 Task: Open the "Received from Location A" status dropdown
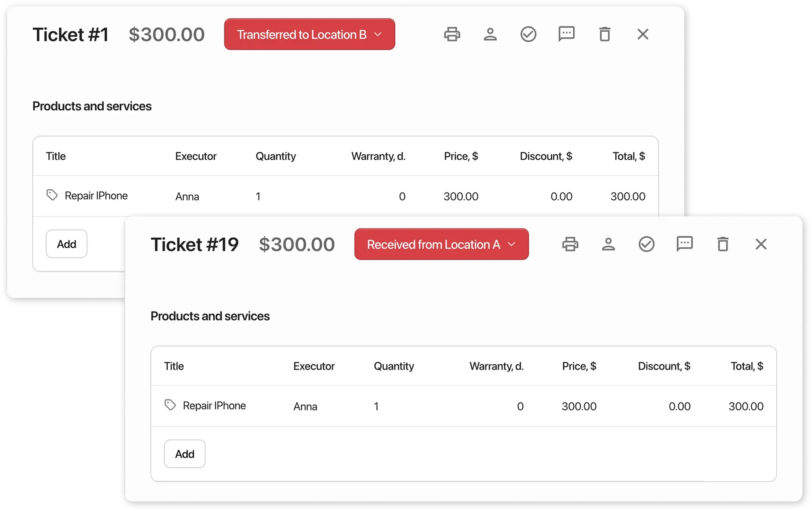[x=441, y=244]
